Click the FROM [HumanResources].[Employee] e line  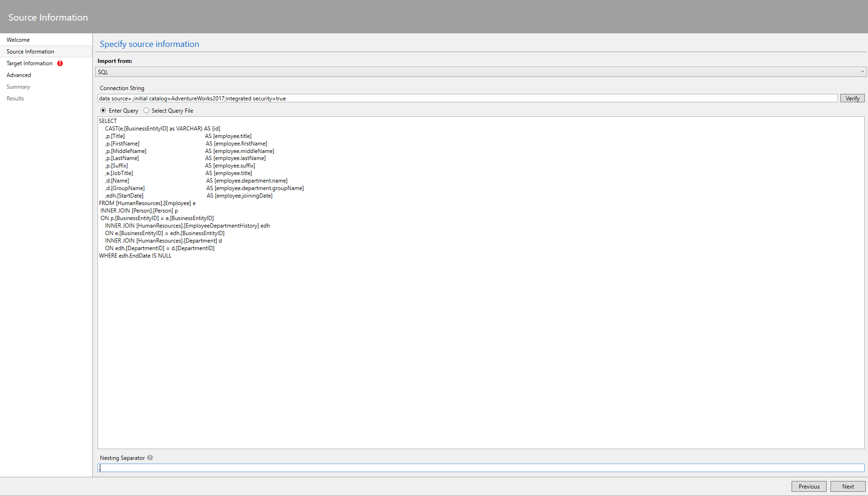(x=147, y=203)
